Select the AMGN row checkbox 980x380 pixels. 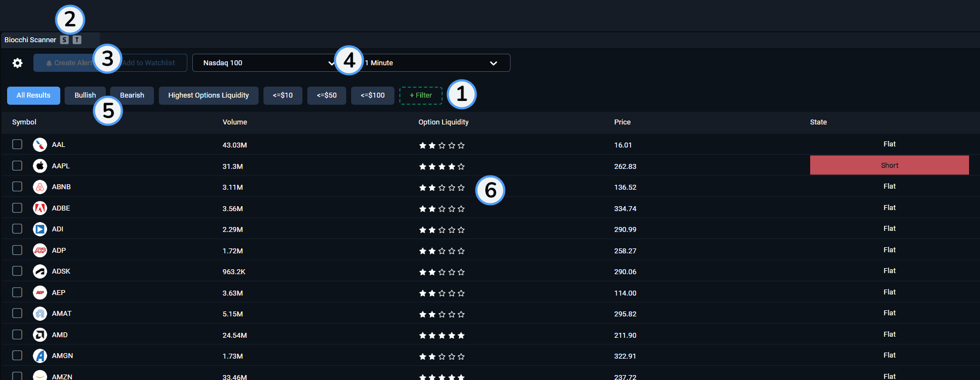[x=18, y=355]
